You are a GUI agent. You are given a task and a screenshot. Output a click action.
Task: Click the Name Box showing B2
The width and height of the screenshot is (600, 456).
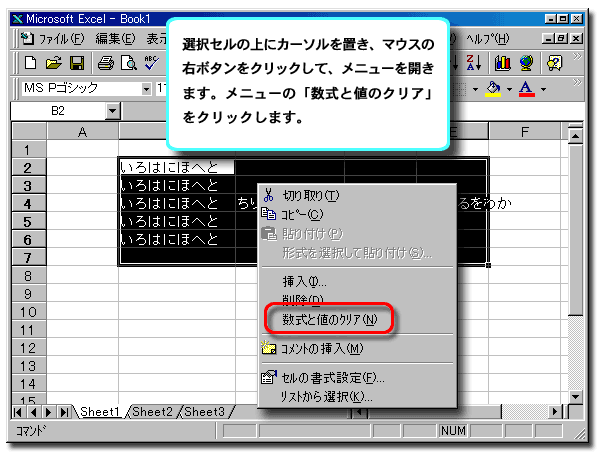coord(58,111)
